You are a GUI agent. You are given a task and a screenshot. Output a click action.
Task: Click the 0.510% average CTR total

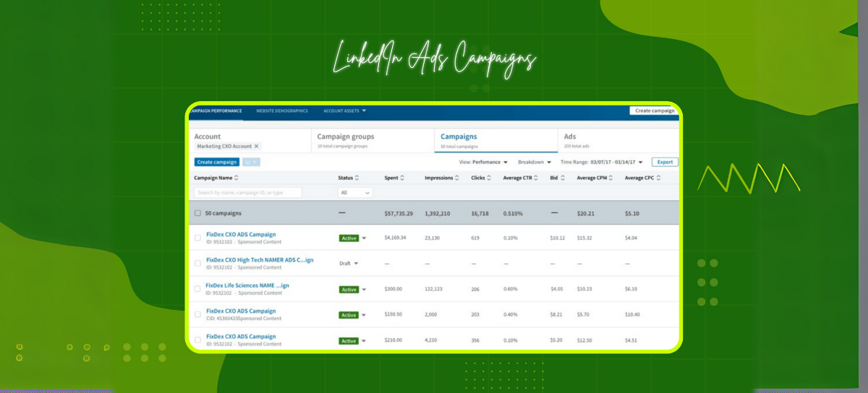coord(513,214)
